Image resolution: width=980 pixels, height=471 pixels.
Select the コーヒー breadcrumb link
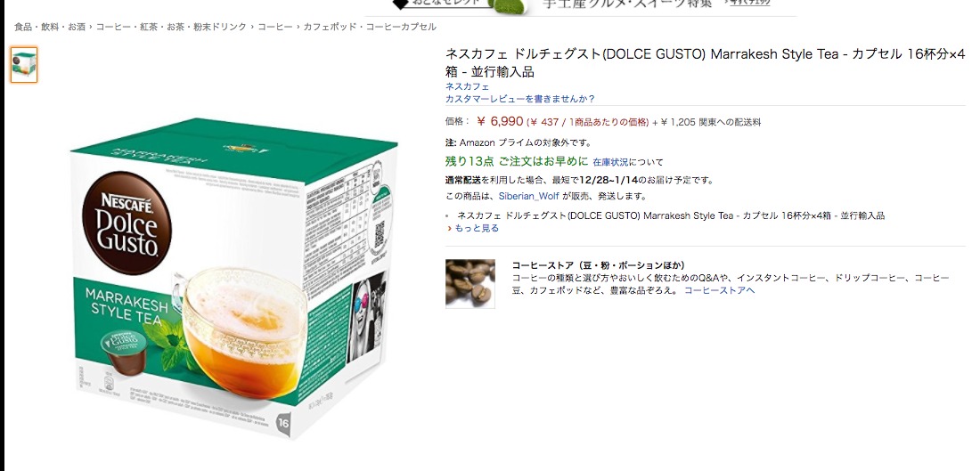pyautogui.click(x=275, y=27)
